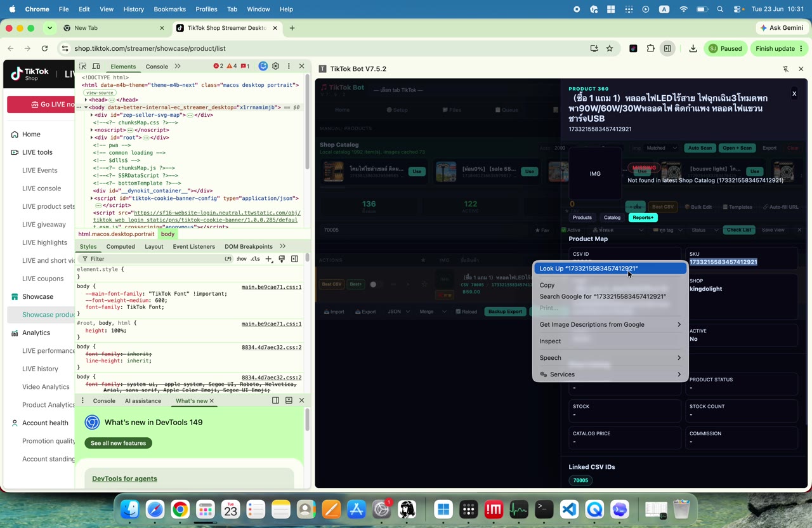812x528 pixels.
Task: Open DevTools settings gear
Action: [275, 66]
